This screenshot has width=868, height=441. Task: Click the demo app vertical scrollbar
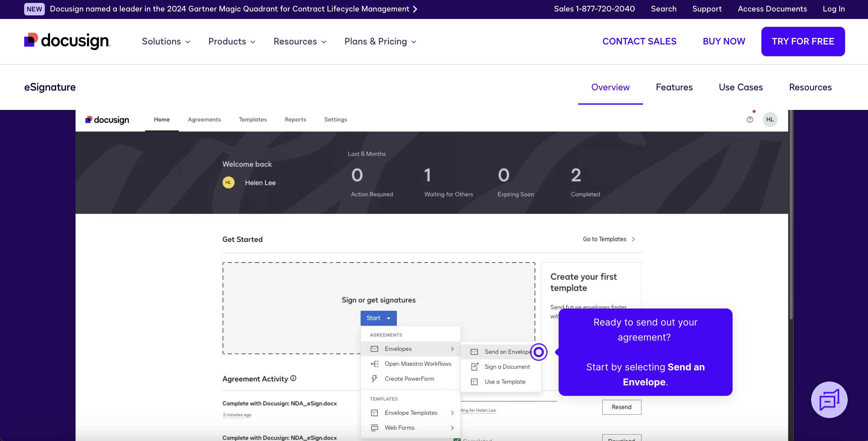click(x=791, y=214)
